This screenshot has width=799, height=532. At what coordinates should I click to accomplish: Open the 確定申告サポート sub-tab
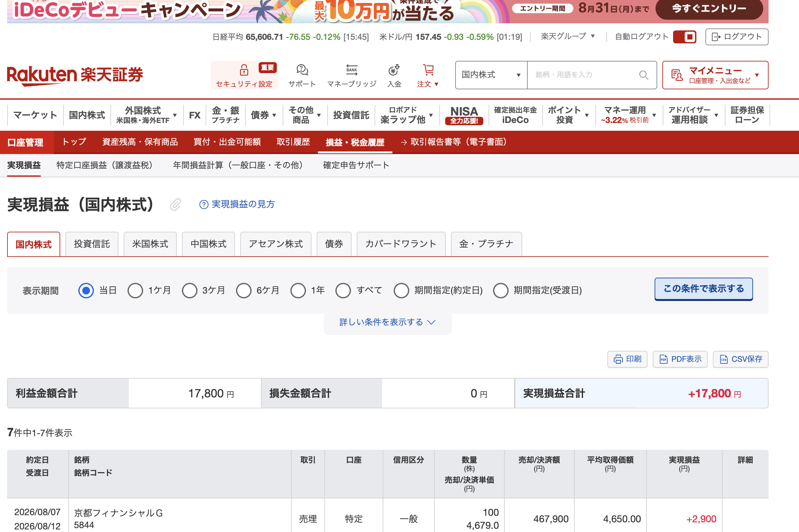point(356,165)
